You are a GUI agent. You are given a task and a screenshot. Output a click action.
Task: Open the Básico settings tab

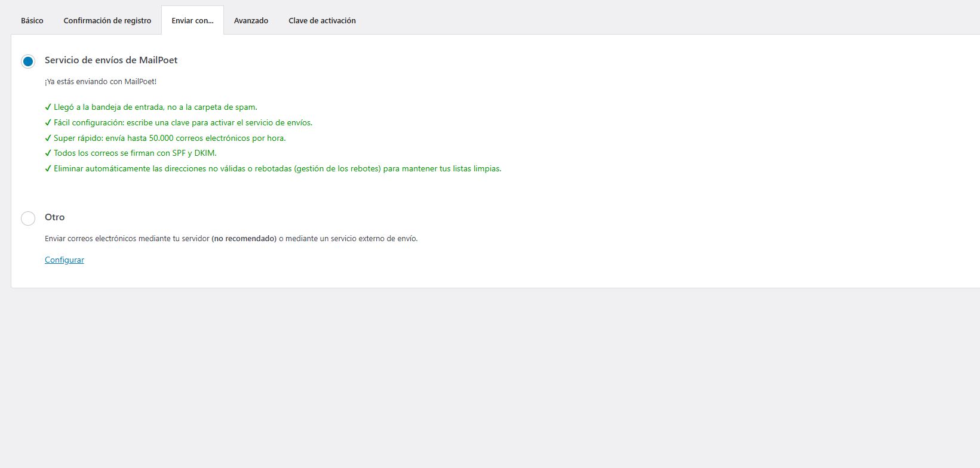pos(32,20)
